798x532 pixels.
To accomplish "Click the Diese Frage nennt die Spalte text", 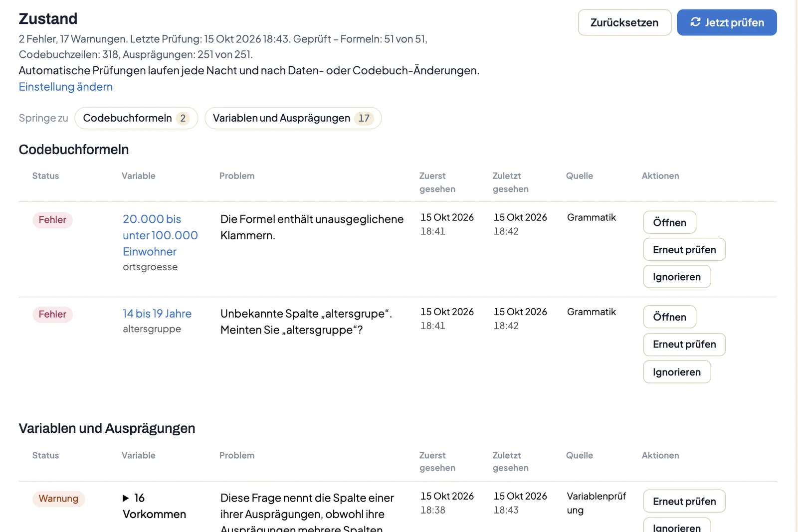I will (307, 512).
